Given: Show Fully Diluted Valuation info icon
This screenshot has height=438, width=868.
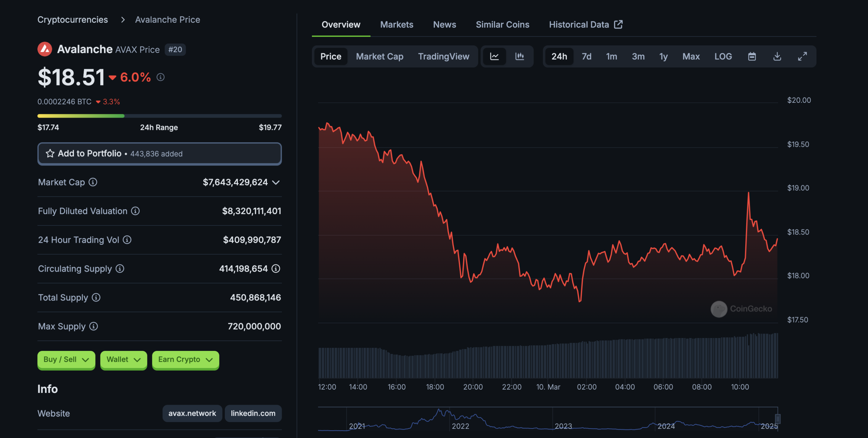Looking at the screenshot, I should [135, 211].
